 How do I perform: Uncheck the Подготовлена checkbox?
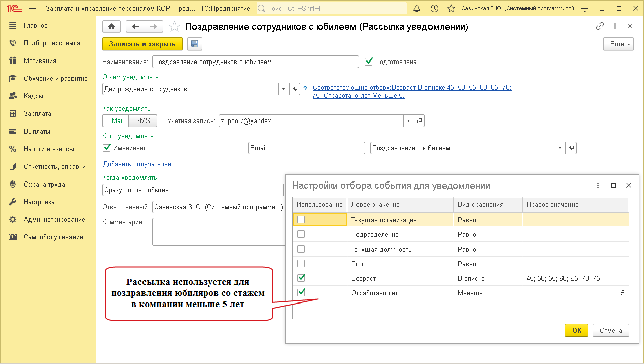(368, 62)
